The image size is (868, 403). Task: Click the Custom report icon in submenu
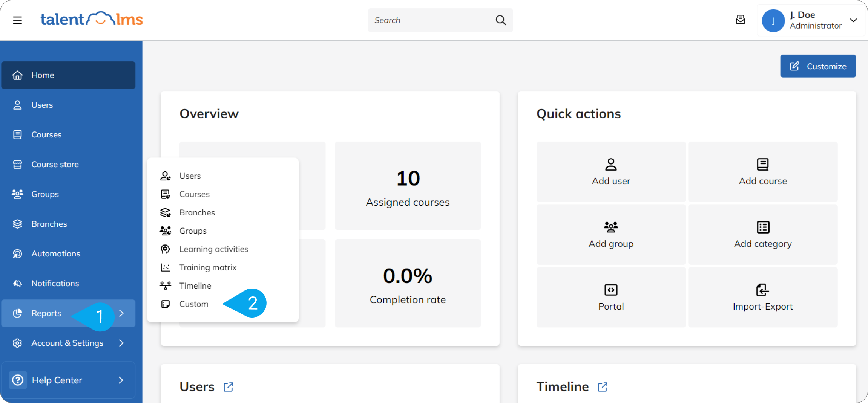pyautogui.click(x=165, y=304)
